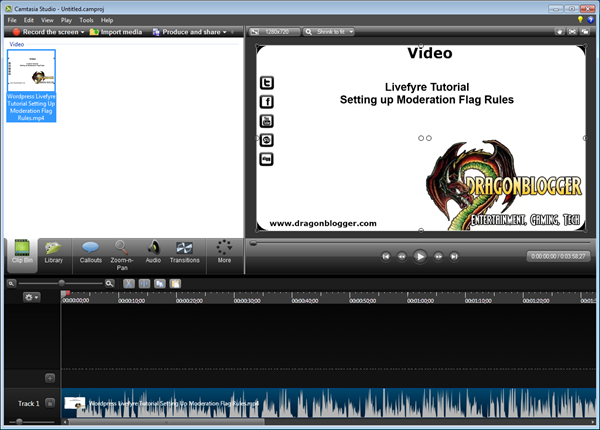Viewport: 600px width, 430px height.
Task: Click the timeline zoom slider handle
Action: point(61,283)
